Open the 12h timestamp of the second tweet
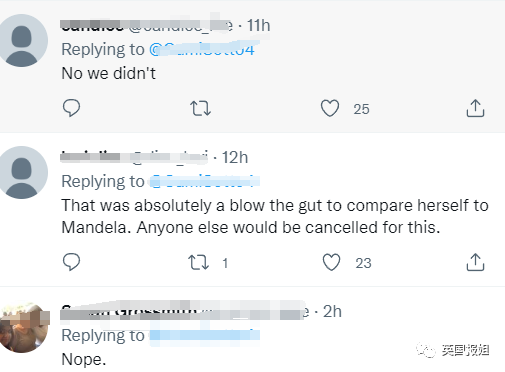This screenshot has width=505, height=372. tap(235, 157)
